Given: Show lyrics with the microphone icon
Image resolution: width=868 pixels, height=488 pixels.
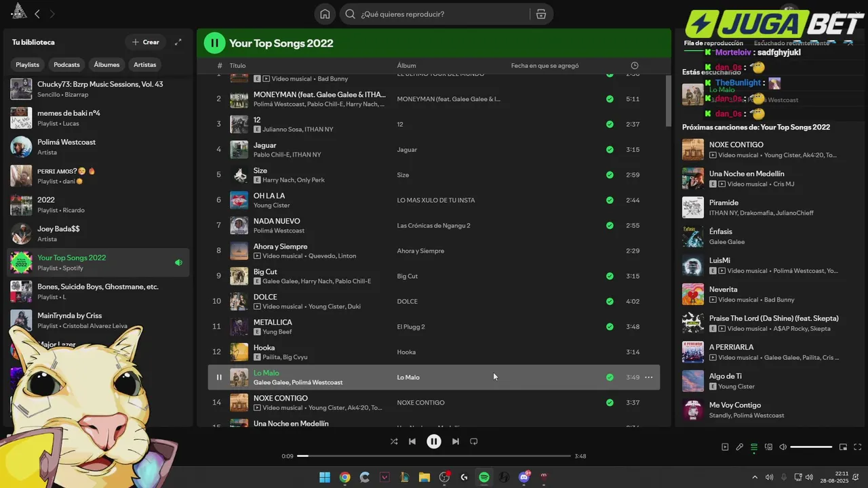Looking at the screenshot, I should click(740, 447).
